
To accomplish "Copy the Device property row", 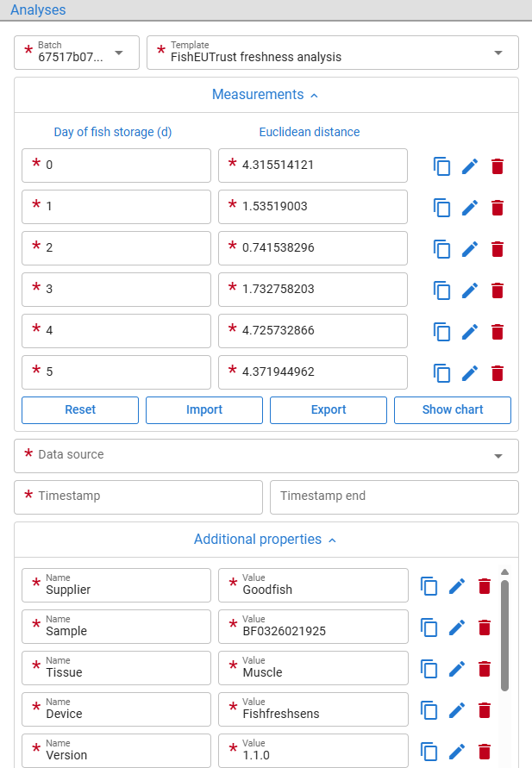I will coord(429,710).
